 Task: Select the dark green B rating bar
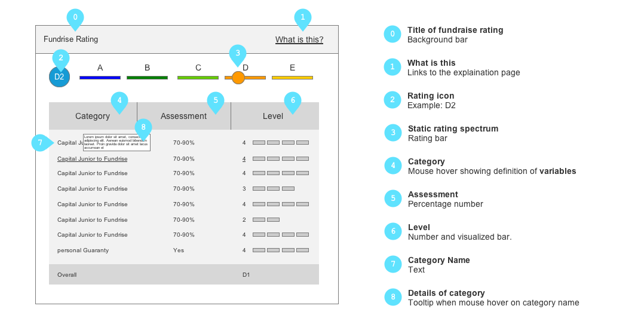click(x=147, y=78)
